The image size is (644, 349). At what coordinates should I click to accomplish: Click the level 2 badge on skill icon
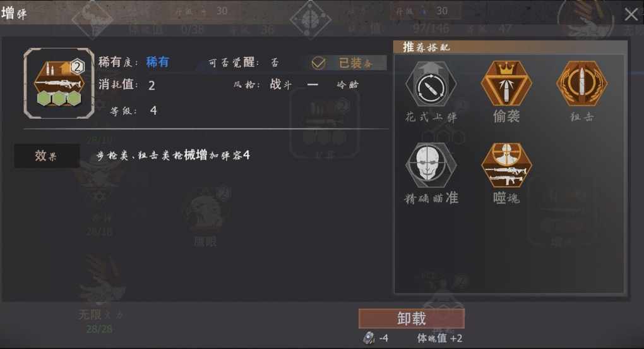pyautogui.click(x=77, y=66)
